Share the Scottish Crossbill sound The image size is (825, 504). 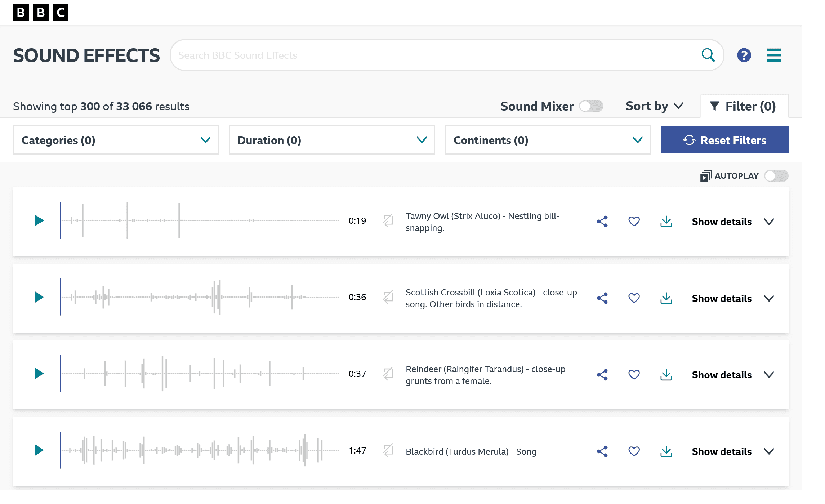(602, 298)
